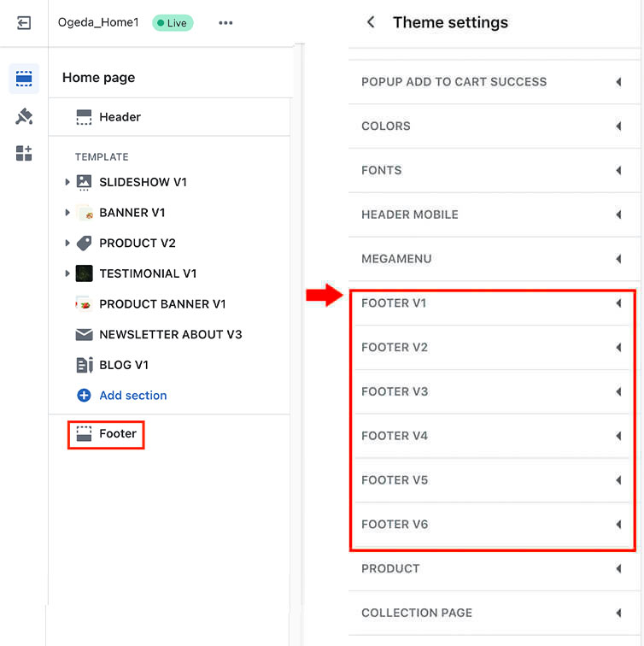The width and height of the screenshot is (644, 646).
Task: Click the Add section link
Action: [x=132, y=396]
